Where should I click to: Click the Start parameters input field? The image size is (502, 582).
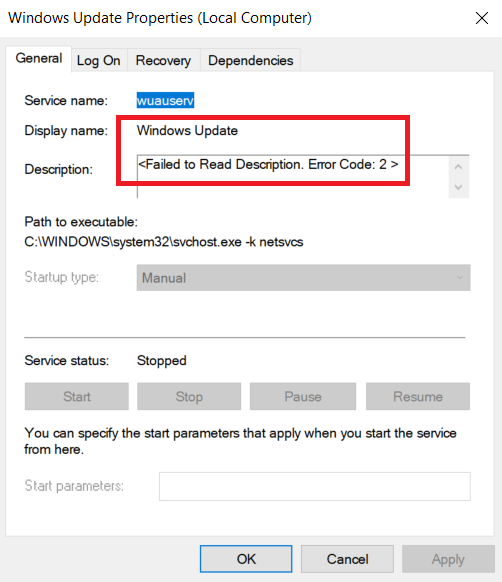click(315, 486)
